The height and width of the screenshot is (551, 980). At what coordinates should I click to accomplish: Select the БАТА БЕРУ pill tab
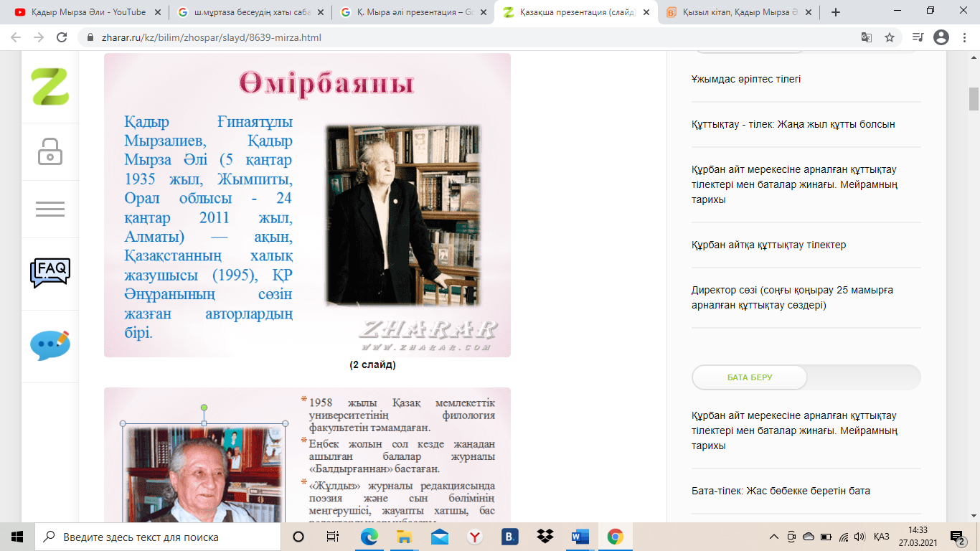pyautogui.click(x=750, y=377)
